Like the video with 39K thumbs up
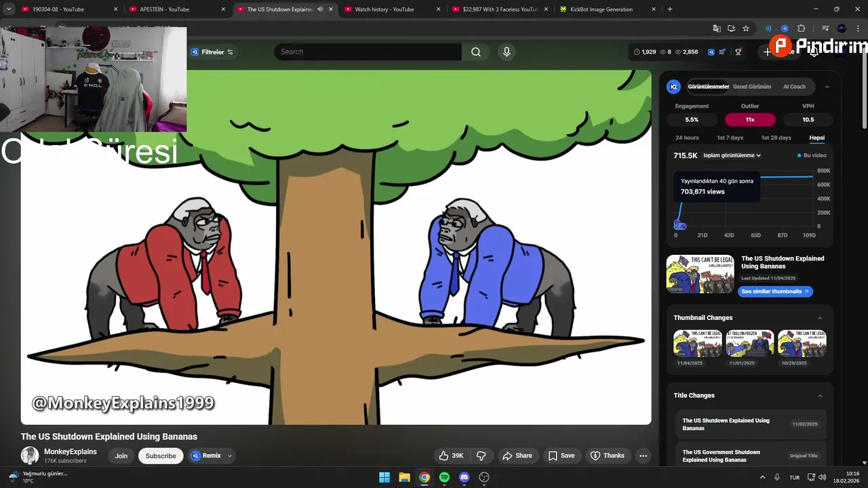This screenshot has width=868, height=488. pyautogui.click(x=451, y=455)
